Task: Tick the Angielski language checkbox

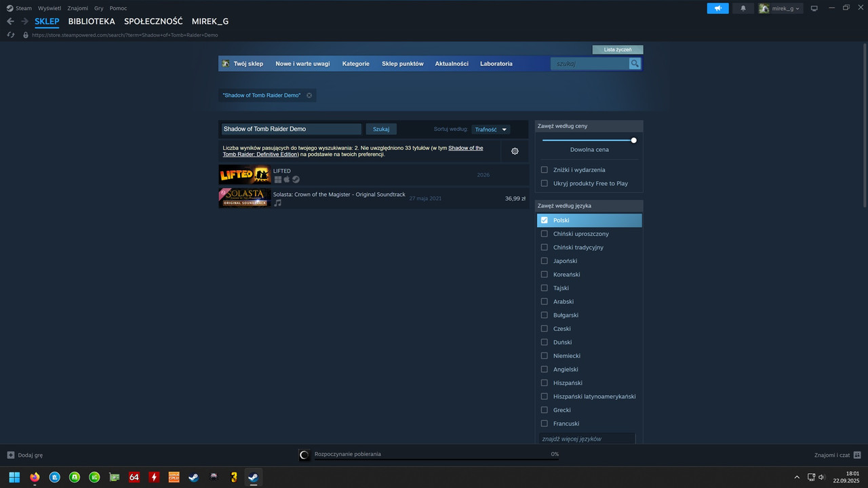Action: point(545,369)
